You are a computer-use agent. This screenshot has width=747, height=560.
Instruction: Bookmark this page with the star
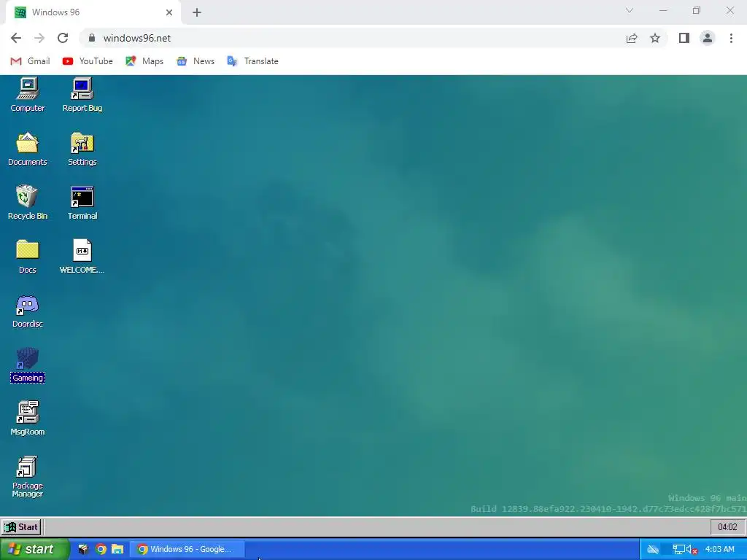pyautogui.click(x=655, y=38)
